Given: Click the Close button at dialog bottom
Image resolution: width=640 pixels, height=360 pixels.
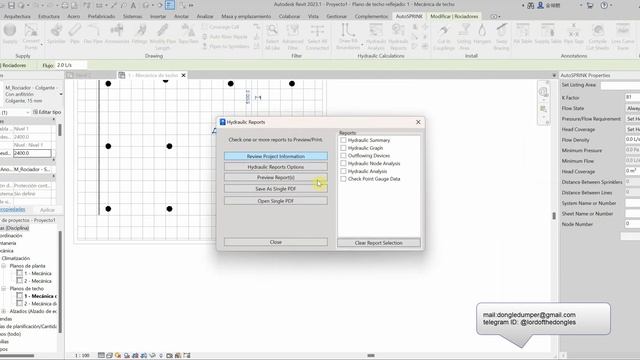Looking at the screenshot, I should [x=276, y=242].
